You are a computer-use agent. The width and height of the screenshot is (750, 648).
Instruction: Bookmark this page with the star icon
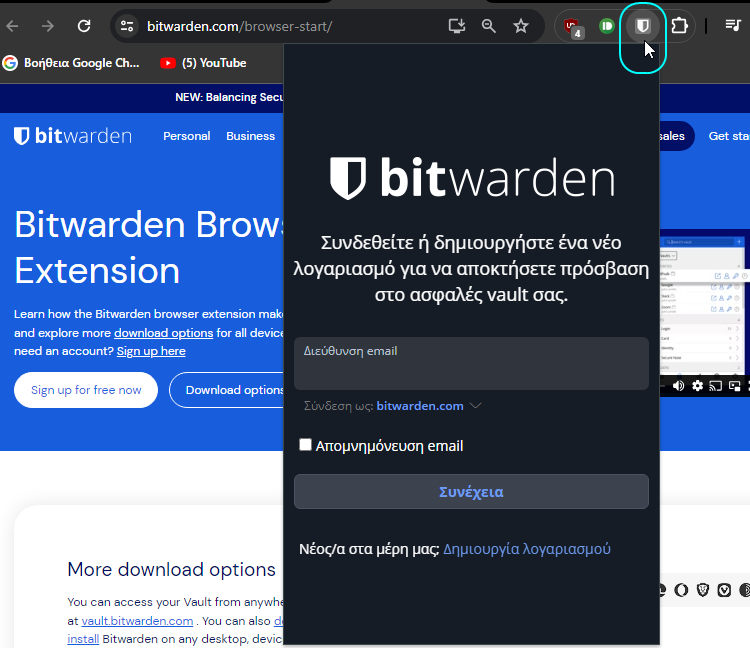(521, 26)
